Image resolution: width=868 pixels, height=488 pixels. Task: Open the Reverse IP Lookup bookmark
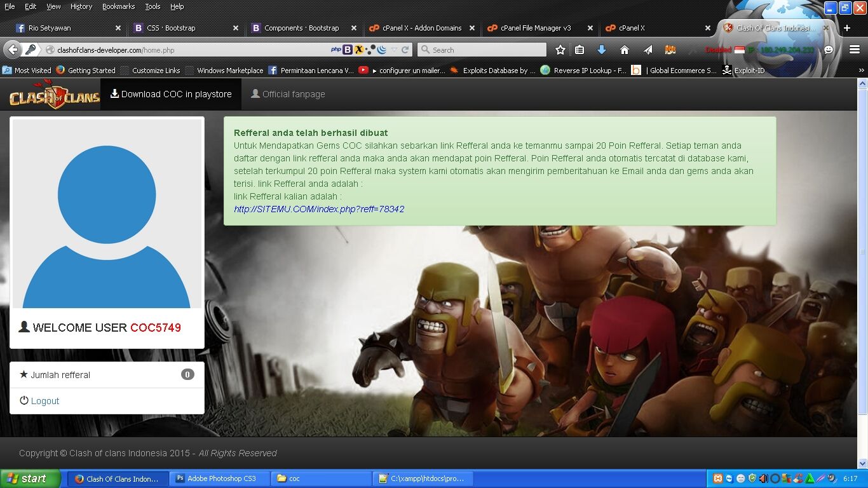coord(583,71)
